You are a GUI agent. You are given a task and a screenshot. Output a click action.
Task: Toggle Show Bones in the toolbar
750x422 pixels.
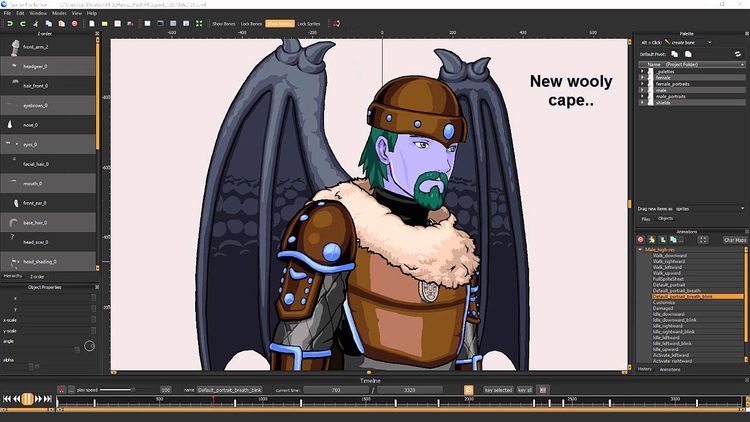(x=223, y=23)
